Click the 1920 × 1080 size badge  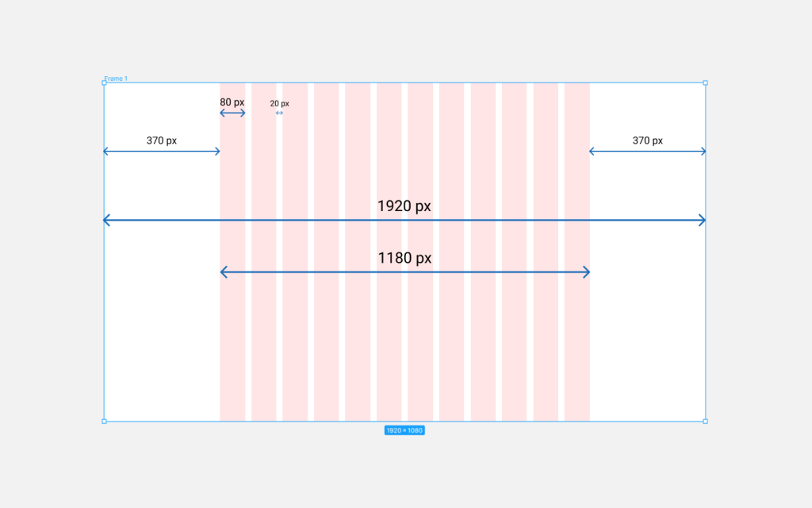404,430
